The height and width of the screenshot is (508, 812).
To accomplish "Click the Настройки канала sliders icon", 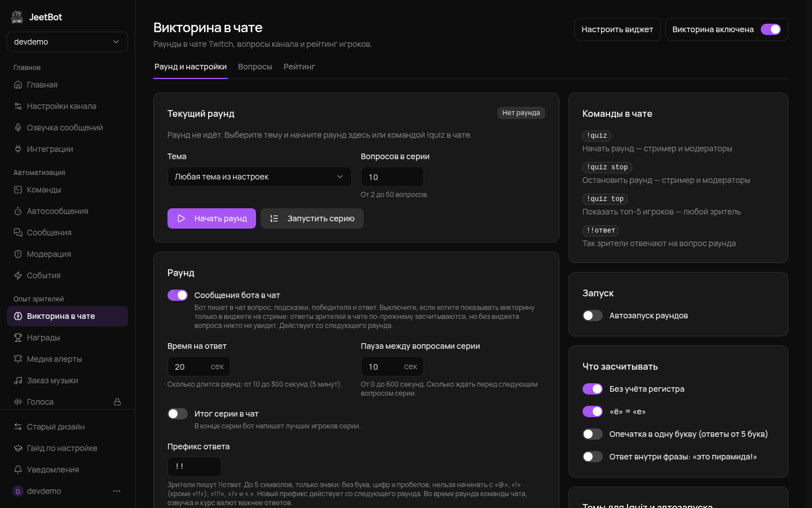I will coord(18,106).
